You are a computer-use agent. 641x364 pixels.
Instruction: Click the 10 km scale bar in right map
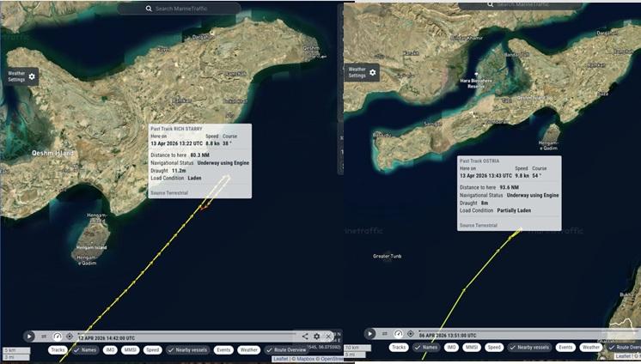[357, 348]
